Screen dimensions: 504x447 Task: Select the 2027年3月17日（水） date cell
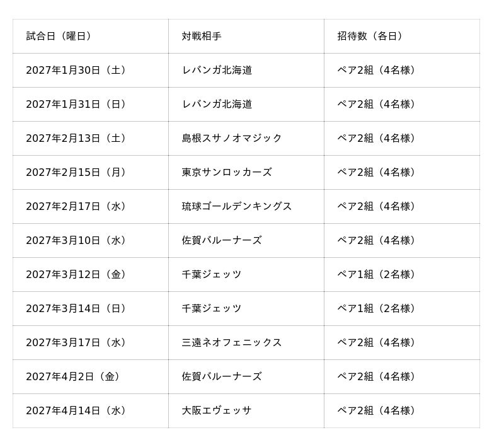(x=90, y=343)
